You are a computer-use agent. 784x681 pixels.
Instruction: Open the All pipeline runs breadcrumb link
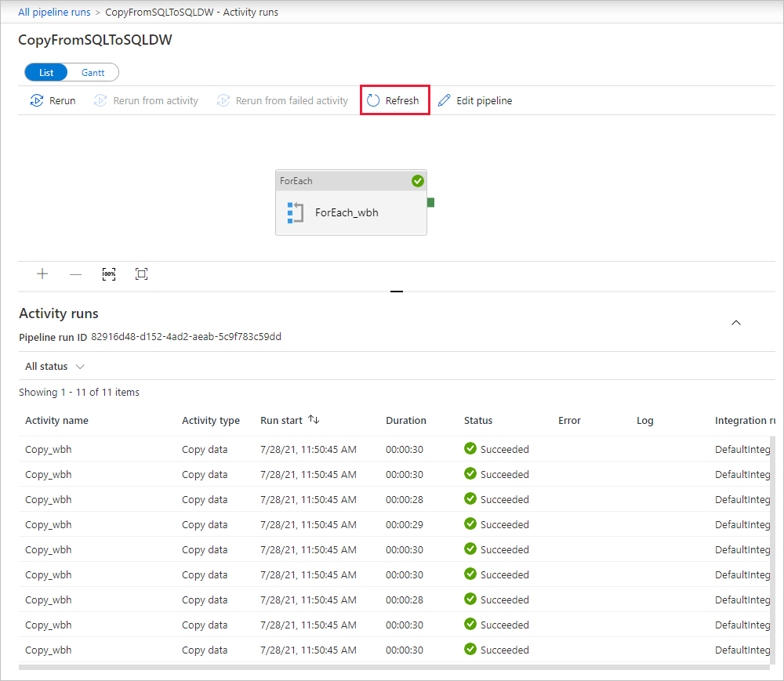(x=54, y=12)
